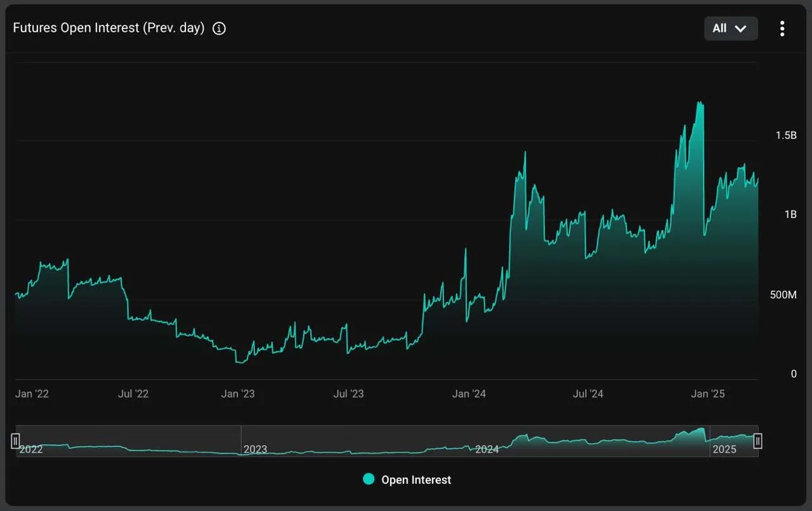This screenshot has height=511, width=812.
Task: Click the Jul '24 x-axis label
Action: (x=588, y=394)
